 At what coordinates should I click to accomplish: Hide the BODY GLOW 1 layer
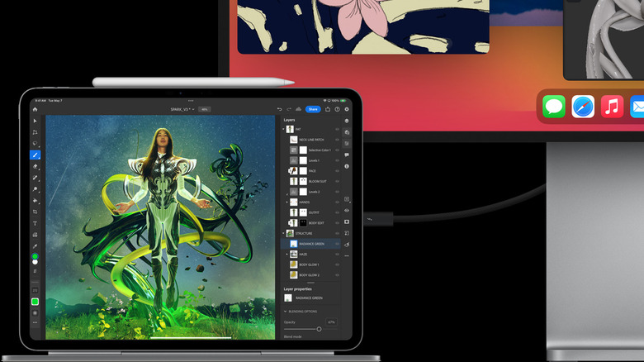(x=337, y=264)
